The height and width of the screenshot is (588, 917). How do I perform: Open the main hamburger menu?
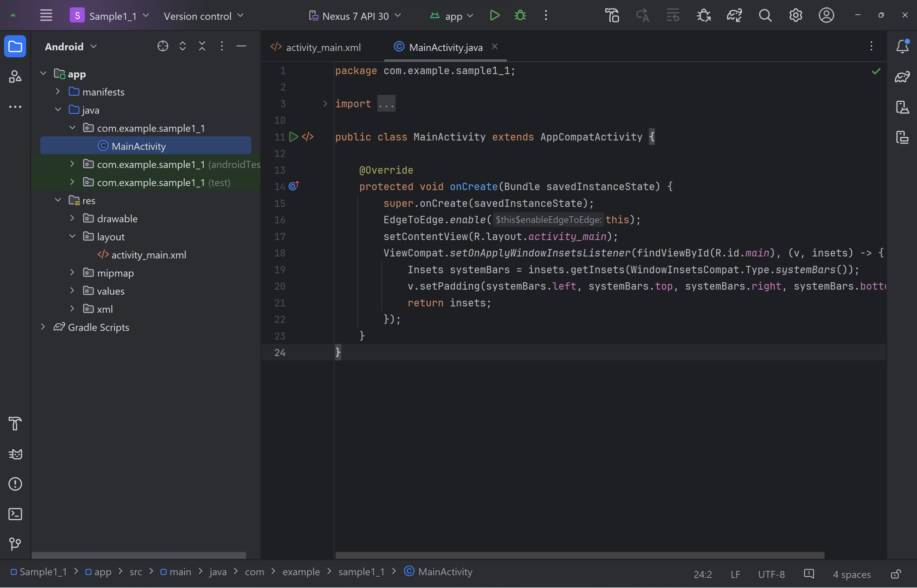click(46, 16)
